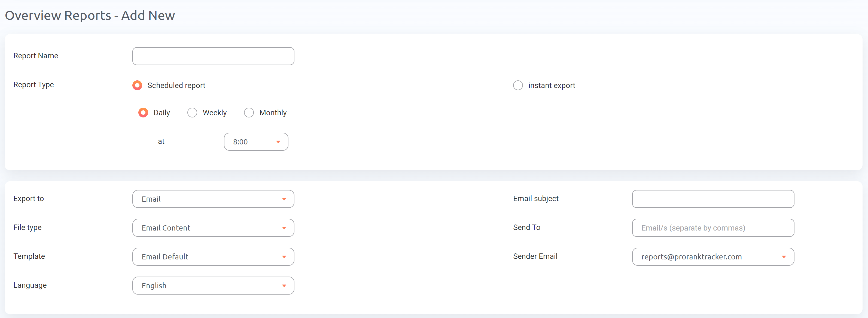Select the Scheduled report option
Screen dimensions: 868x318
(x=138, y=85)
